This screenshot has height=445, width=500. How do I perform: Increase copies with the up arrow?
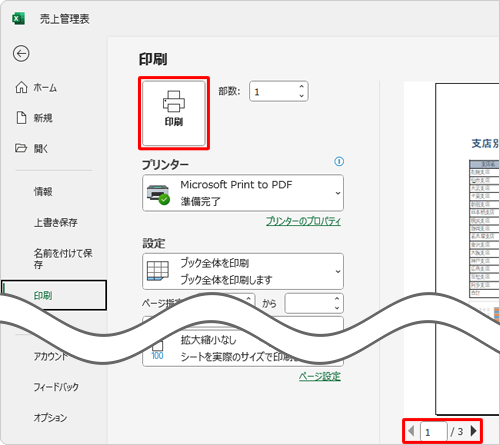pyautogui.click(x=301, y=86)
